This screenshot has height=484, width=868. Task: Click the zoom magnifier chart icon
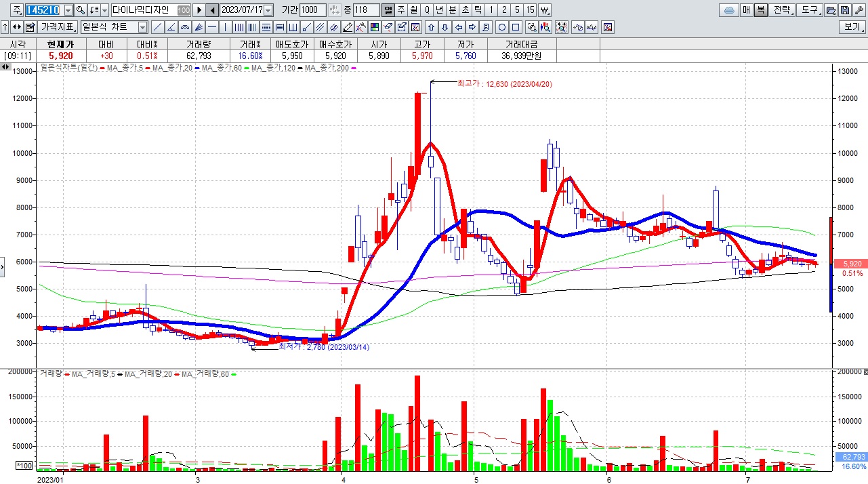pyautogui.click(x=532, y=27)
